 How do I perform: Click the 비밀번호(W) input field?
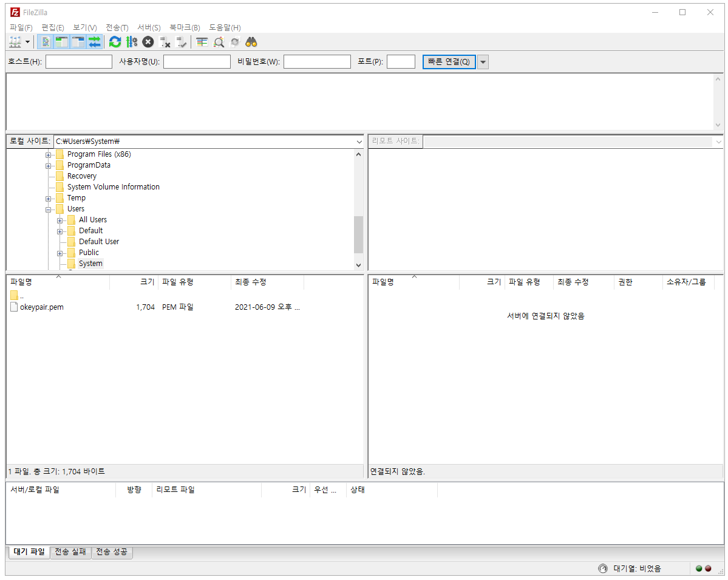[x=317, y=62]
